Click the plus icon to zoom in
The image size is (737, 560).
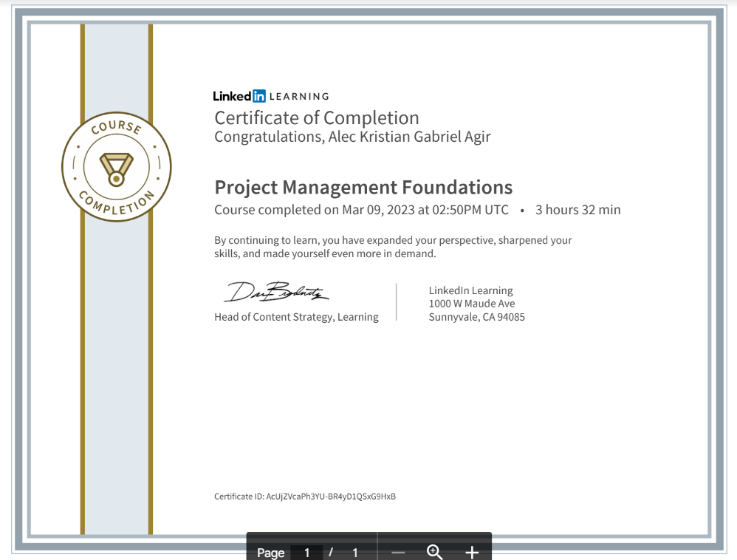[472, 551]
